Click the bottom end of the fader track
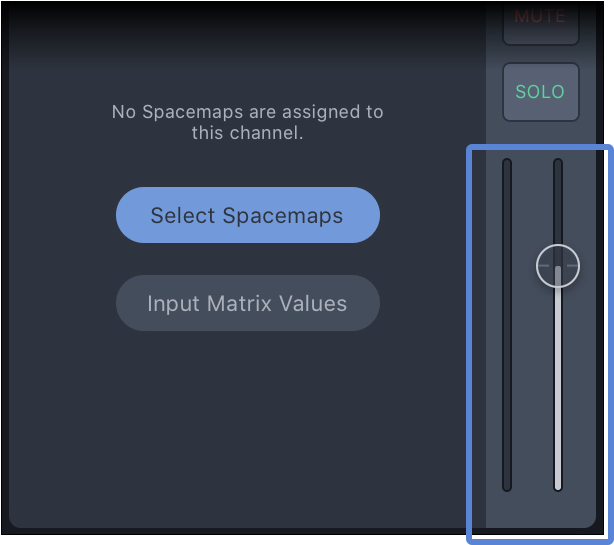The image size is (614, 545). (x=558, y=488)
